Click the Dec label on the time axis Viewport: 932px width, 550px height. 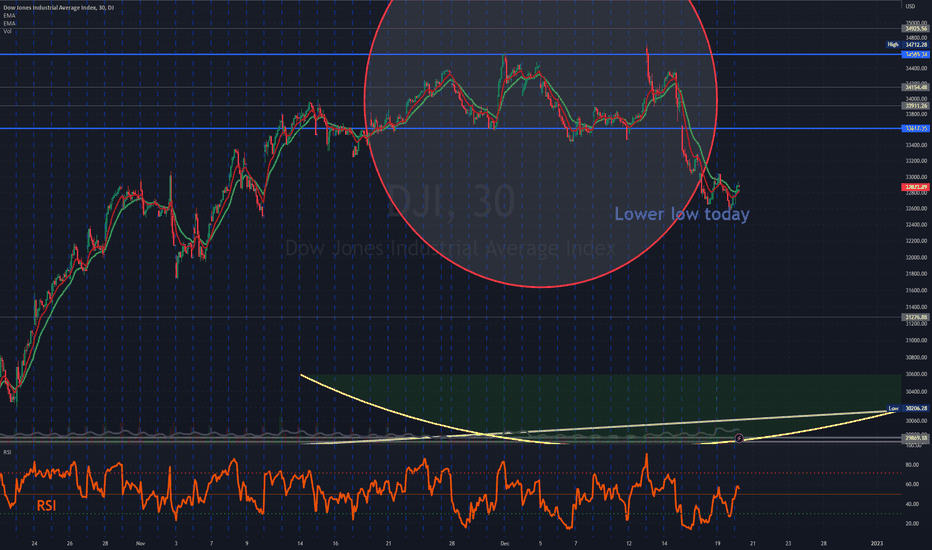click(505, 543)
